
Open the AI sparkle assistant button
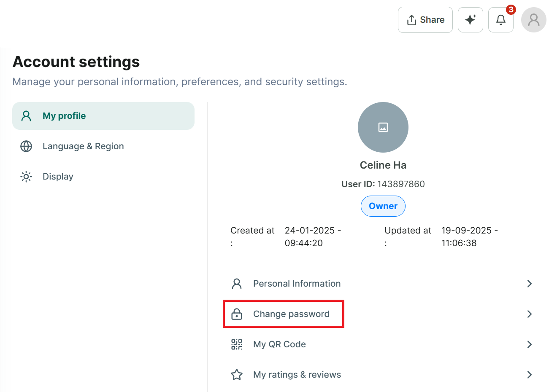point(471,20)
